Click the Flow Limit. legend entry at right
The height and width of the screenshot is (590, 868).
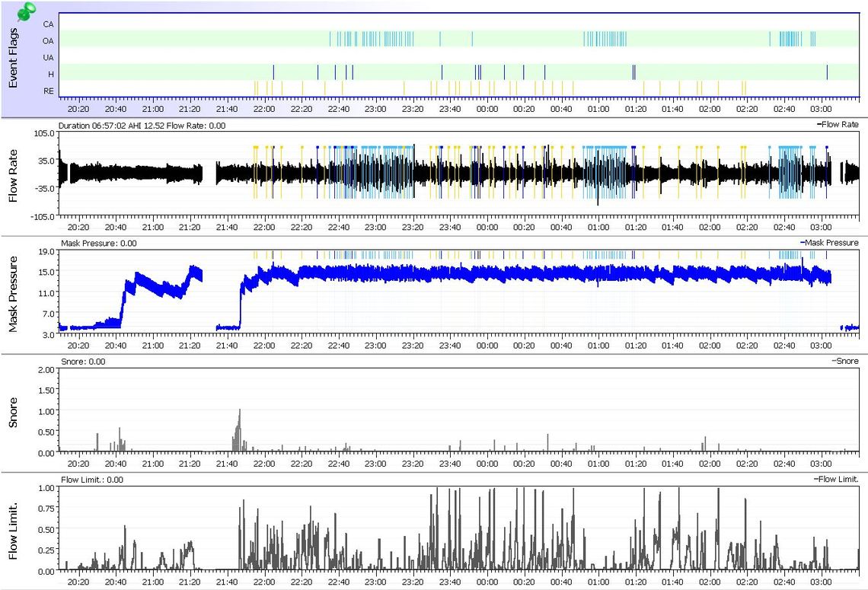tap(837, 479)
